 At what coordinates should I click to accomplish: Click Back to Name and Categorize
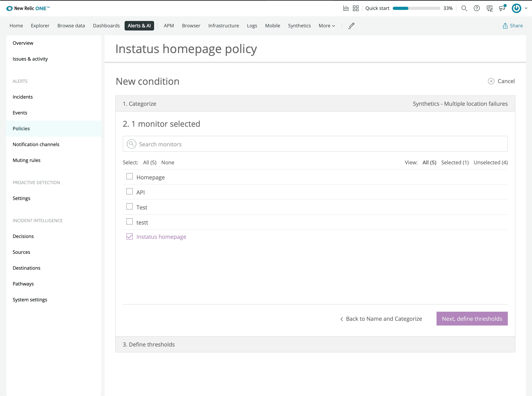pyautogui.click(x=381, y=319)
